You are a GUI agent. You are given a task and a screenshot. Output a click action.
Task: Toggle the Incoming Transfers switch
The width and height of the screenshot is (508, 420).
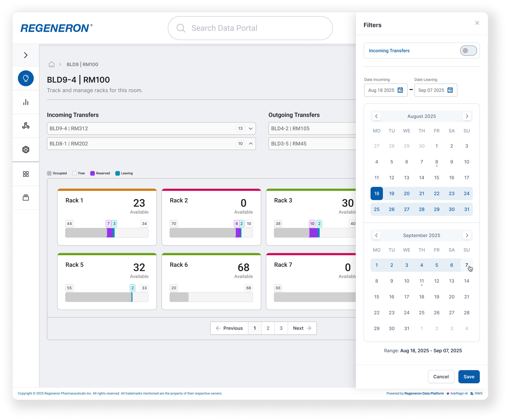pyautogui.click(x=468, y=50)
